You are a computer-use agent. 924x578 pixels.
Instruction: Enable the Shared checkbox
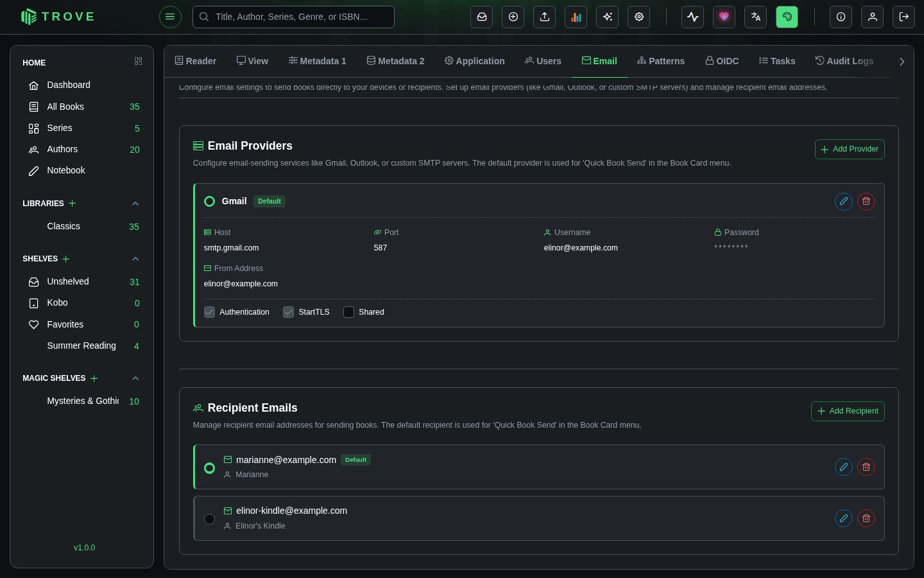coord(348,312)
